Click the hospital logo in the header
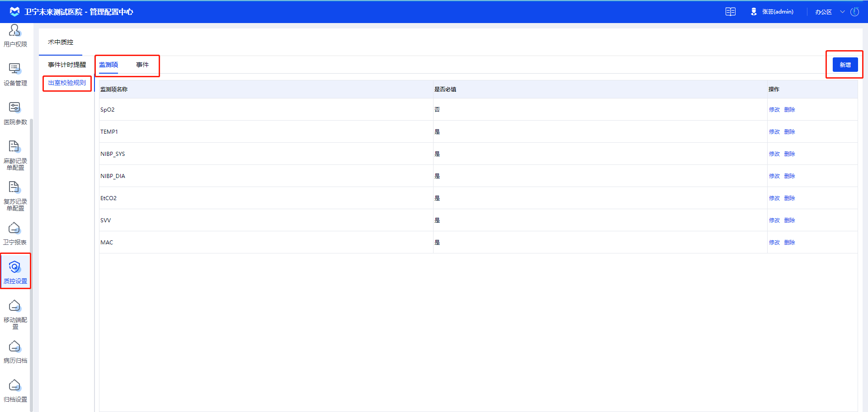This screenshot has width=868, height=412. coord(15,11)
